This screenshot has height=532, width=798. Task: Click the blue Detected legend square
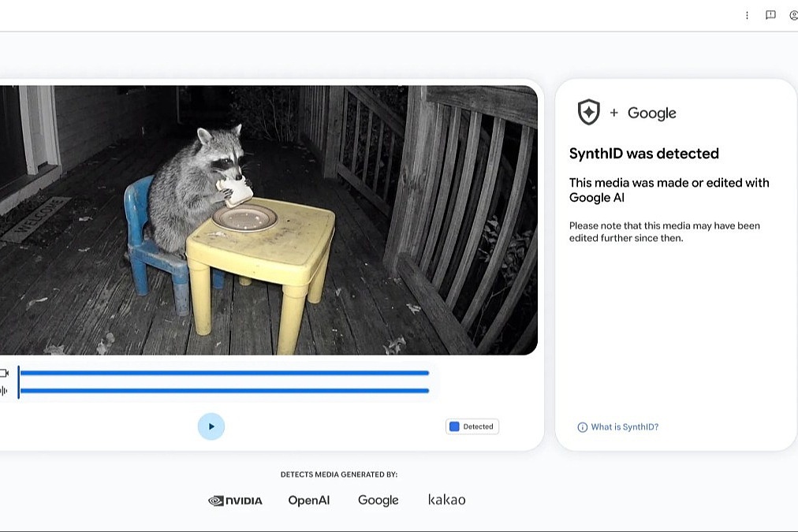(454, 426)
